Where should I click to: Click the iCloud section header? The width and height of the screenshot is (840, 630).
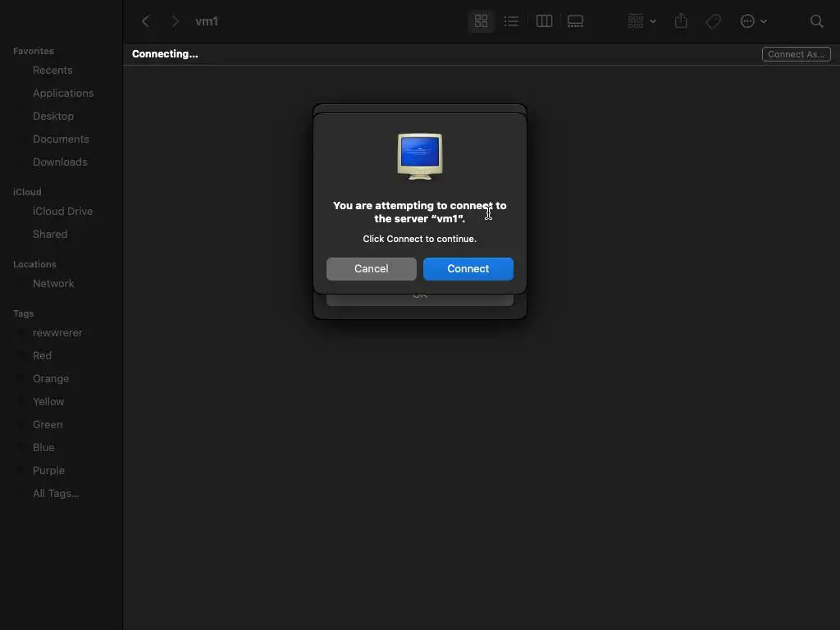click(x=27, y=192)
